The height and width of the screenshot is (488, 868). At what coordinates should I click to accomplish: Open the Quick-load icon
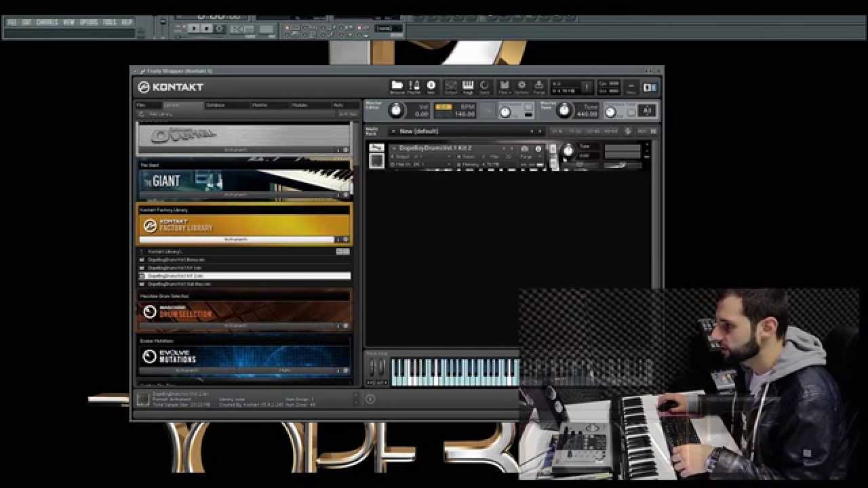point(485,86)
